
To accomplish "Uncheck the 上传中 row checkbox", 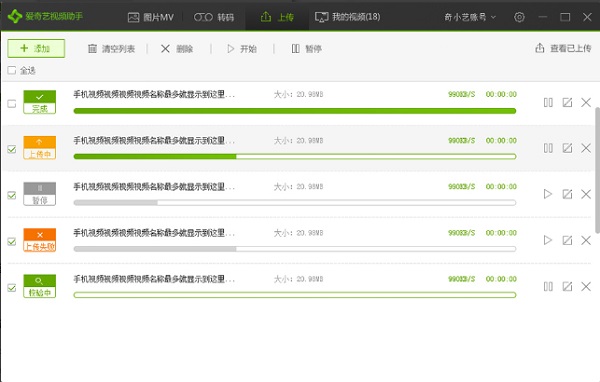I will 12,149.
